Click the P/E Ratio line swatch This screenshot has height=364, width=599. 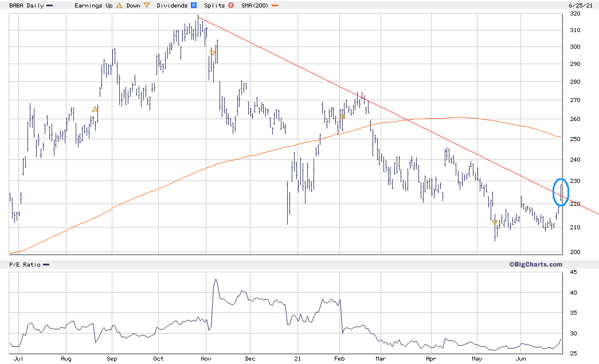[x=46, y=265]
